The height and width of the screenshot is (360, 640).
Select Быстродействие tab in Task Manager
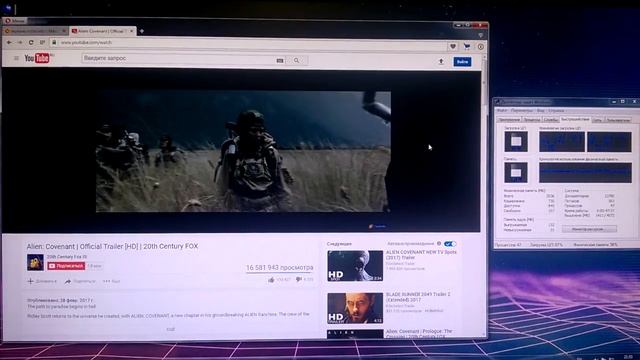[575, 119]
